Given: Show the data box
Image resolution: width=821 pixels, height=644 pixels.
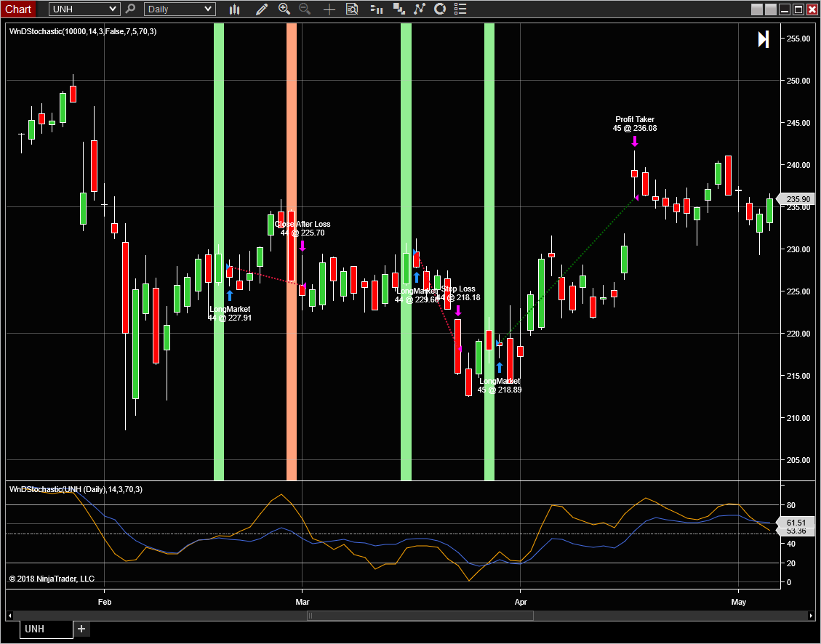Looking at the screenshot, I should pyautogui.click(x=353, y=9).
